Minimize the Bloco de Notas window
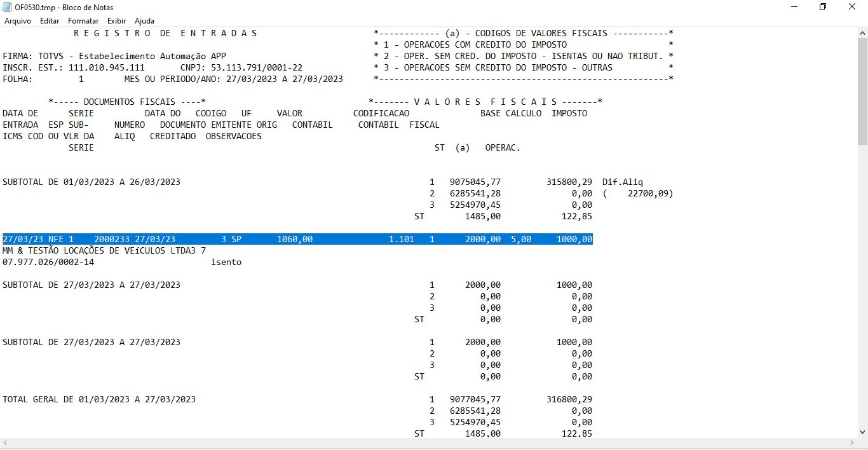Image resolution: width=868 pixels, height=450 pixels. pyautogui.click(x=794, y=7)
